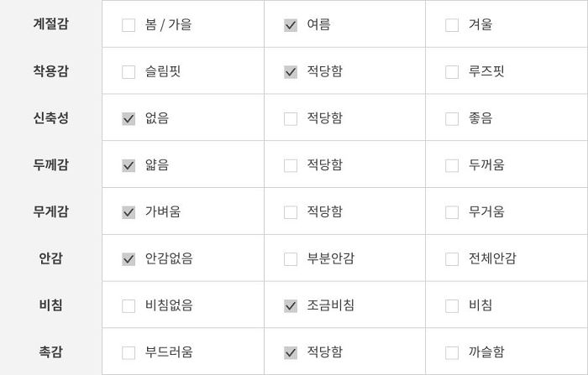Check the 봄 / 가을 checkbox

pyautogui.click(x=129, y=25)
